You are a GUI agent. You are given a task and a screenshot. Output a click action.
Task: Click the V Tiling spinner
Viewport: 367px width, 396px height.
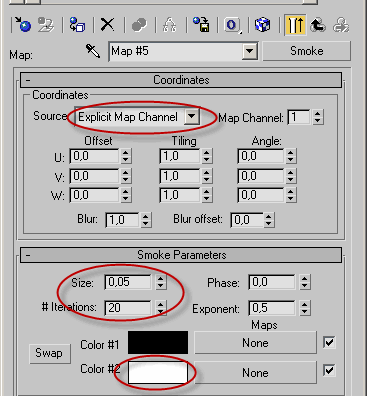(207, 176)
